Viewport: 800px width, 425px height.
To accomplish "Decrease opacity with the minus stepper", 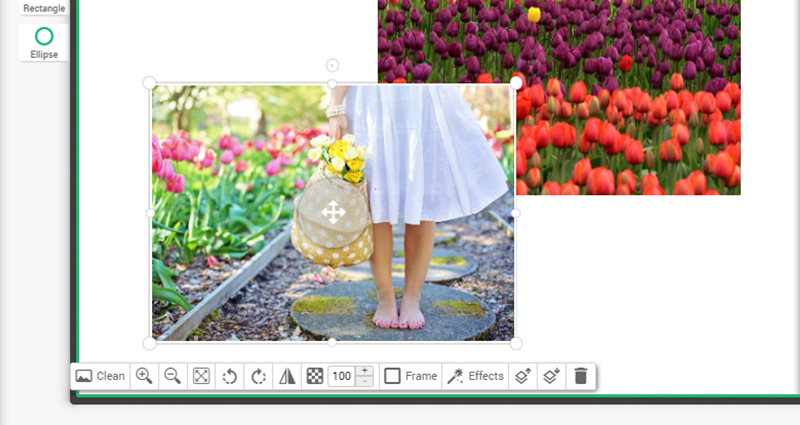I will [x=365, y=381].
